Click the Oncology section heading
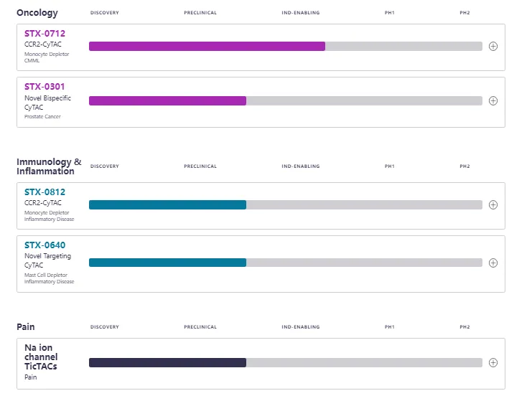The height and width of the screenshot is (396, 532). pos(37,13)
